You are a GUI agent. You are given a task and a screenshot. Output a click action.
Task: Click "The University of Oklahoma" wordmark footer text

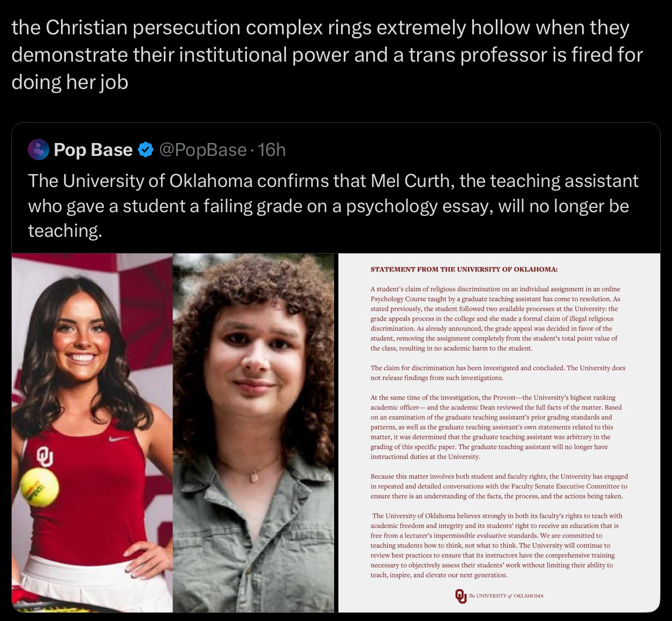506,596
